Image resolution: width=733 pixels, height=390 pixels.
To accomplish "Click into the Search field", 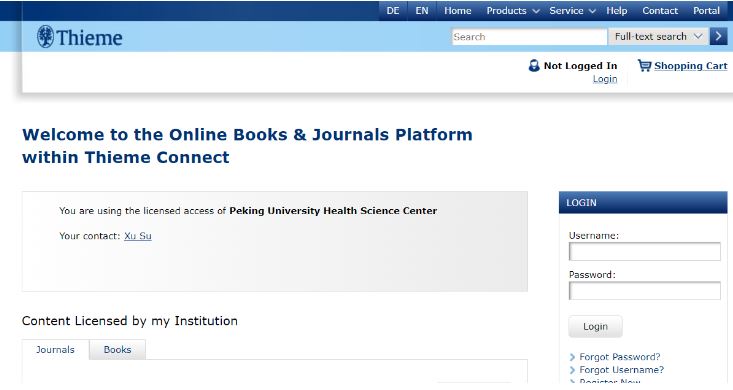I will click(529, 36).
